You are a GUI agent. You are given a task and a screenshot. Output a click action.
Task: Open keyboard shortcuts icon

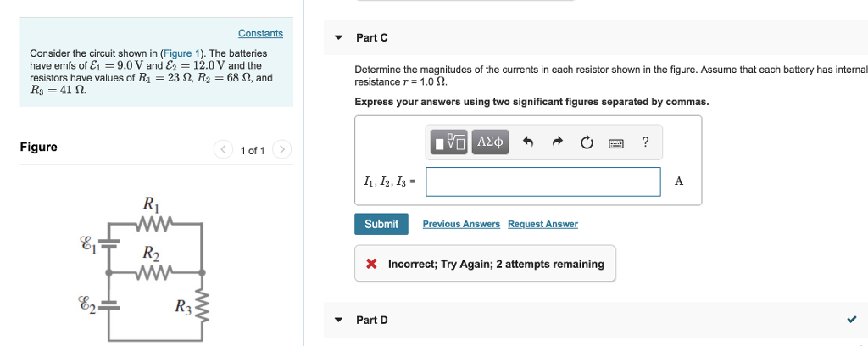point(616,143)
